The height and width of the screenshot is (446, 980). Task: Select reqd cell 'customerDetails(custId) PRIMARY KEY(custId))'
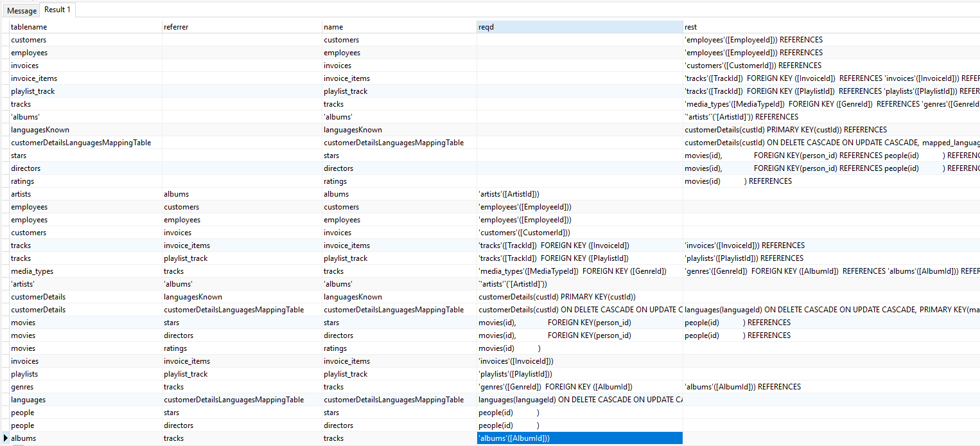click(x=579, y=297)
